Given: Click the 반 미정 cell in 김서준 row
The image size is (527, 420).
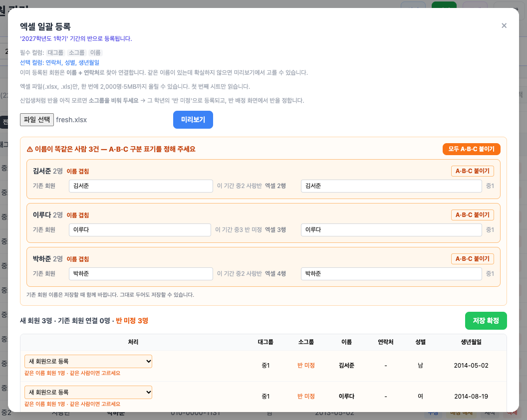Looking at the screenshot, I should coord(306,366).
